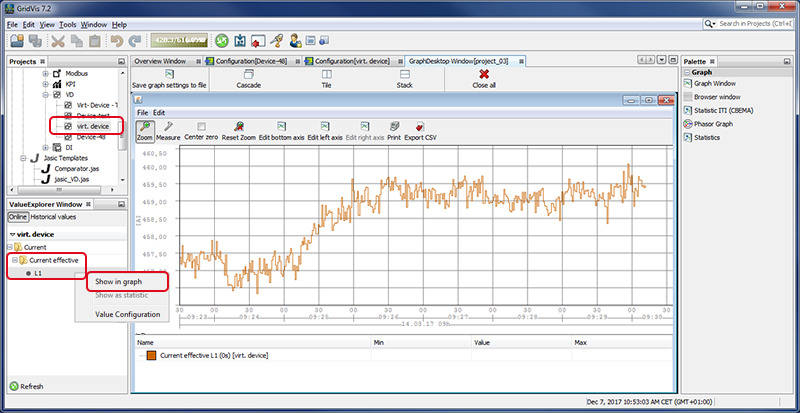Activate the Measure tool
800x413 pixels.
(x=168, y=131)
